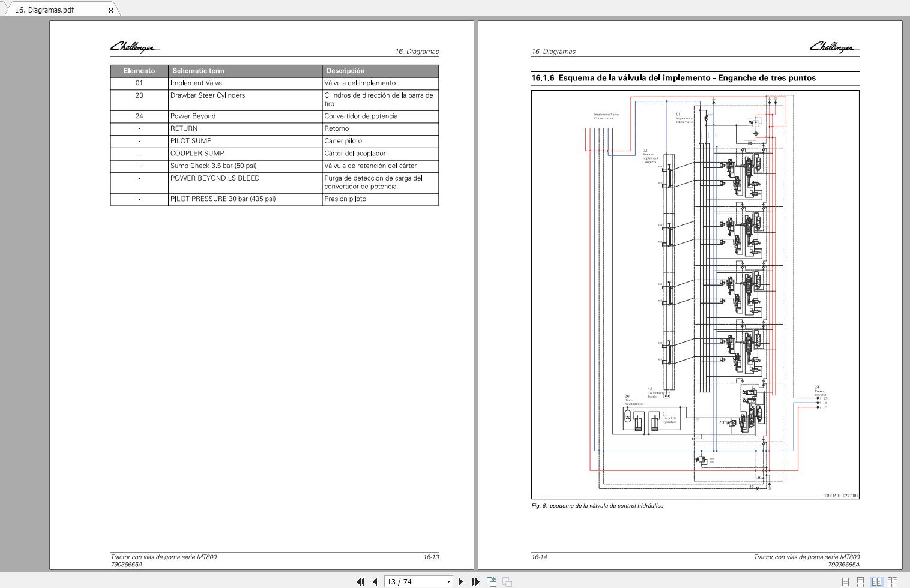Click the hydraulic valve schematic diagram
This screenshot has width=910, height=588.
tap(695, 294)
